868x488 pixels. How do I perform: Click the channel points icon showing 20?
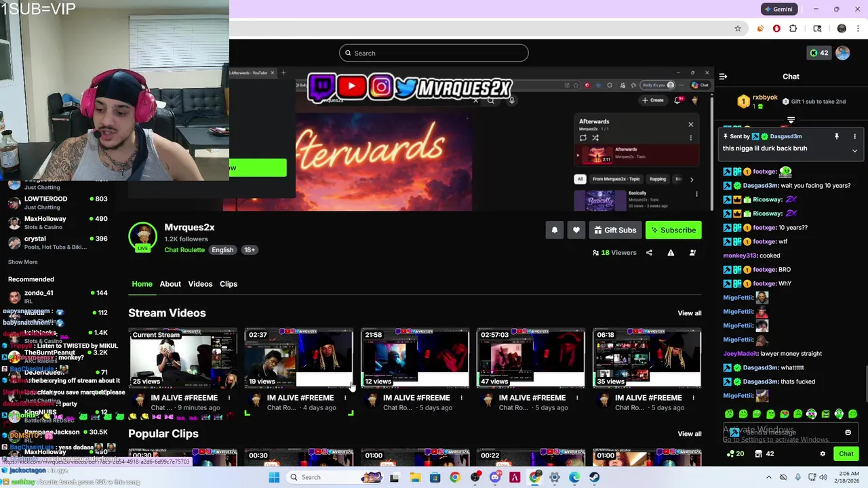tap(735, 454)
